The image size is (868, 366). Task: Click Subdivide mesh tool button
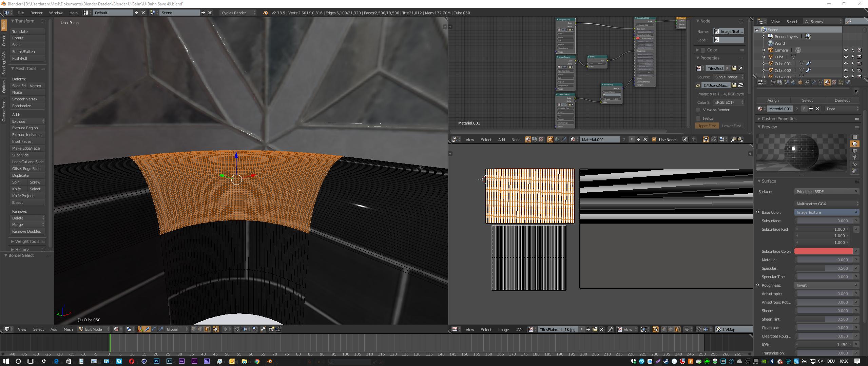(27, 155)
